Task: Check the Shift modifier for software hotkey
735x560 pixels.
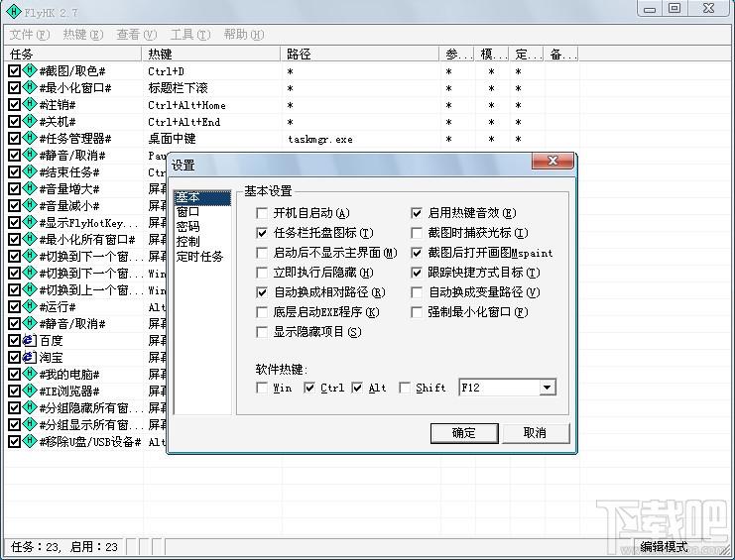Action: [x=405, y=389]
